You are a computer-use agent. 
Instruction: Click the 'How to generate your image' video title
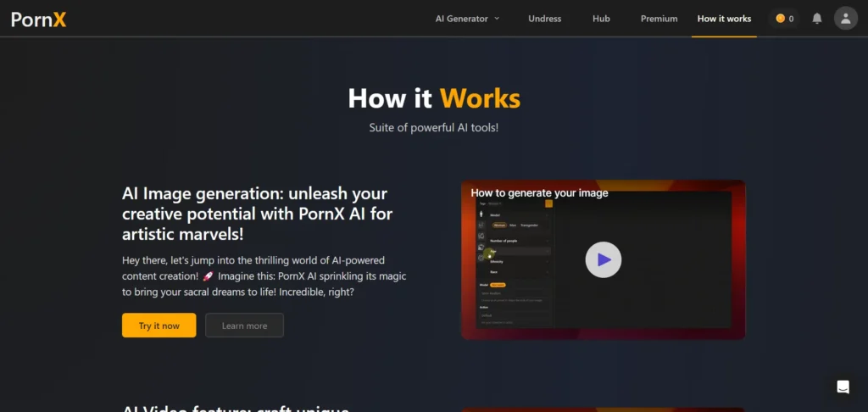539,192
